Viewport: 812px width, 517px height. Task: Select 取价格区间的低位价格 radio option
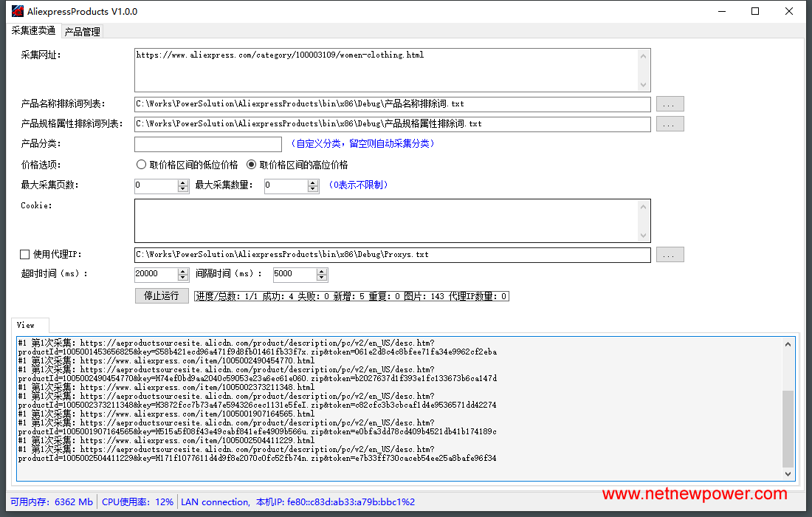142,165
